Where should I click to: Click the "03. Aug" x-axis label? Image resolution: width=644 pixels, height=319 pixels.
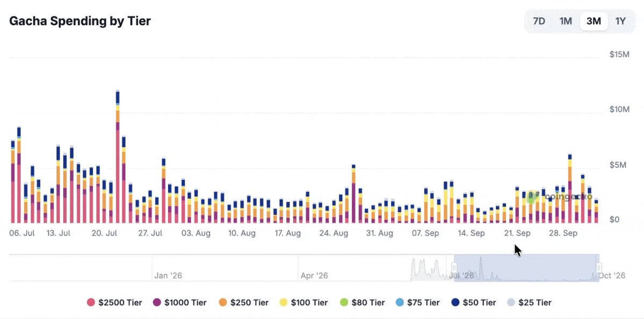click(x=196, y=233)
